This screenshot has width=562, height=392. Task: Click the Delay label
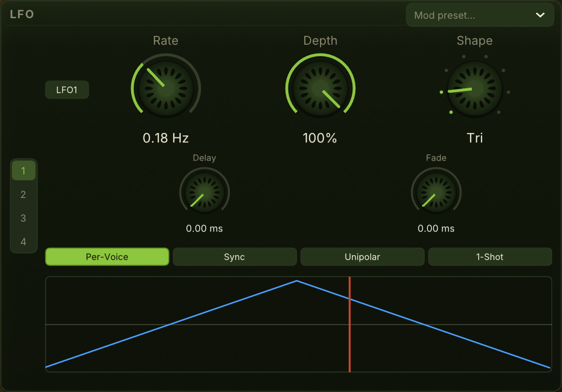[204, 158]
